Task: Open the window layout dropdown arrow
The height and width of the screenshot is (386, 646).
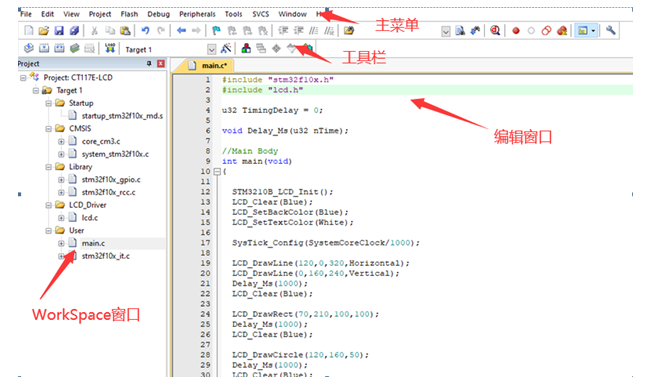Action: pos(593,31)
